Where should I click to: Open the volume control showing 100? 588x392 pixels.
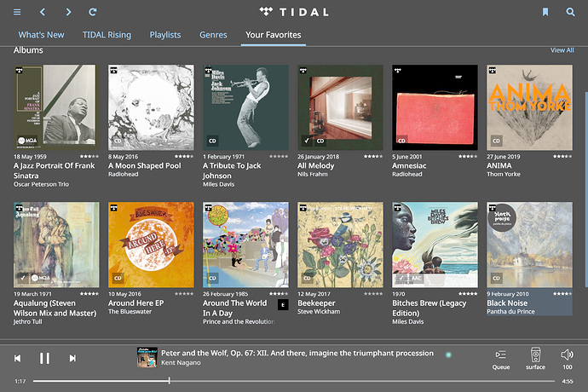pyautogui.click(x=567, y=360)
